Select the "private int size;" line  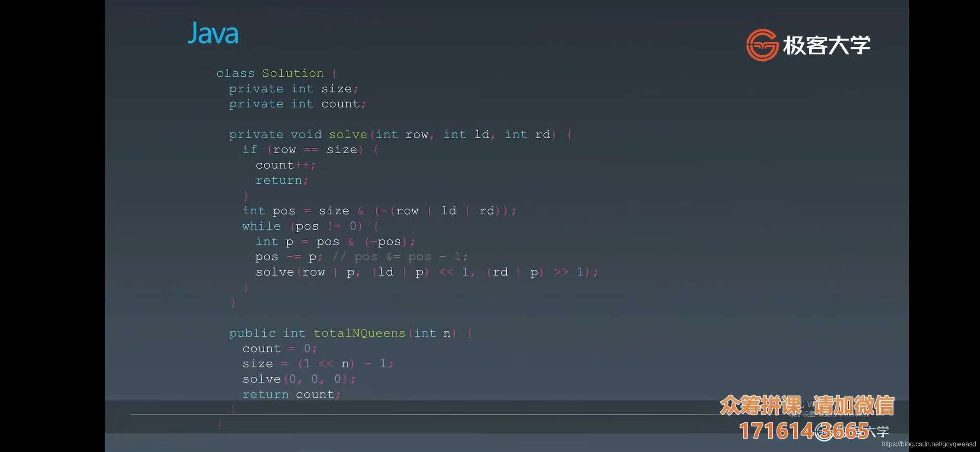pyautogui.click(x=294, y=89)
